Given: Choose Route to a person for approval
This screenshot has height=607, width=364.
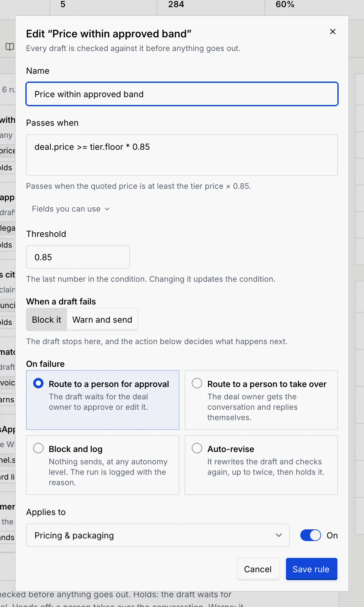Looking at the screenshot, I should (103, 400).
